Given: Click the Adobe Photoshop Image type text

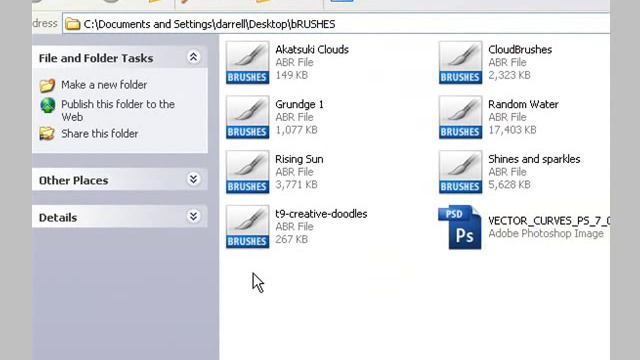Looking at the screenshot, I should coord(546,233).
